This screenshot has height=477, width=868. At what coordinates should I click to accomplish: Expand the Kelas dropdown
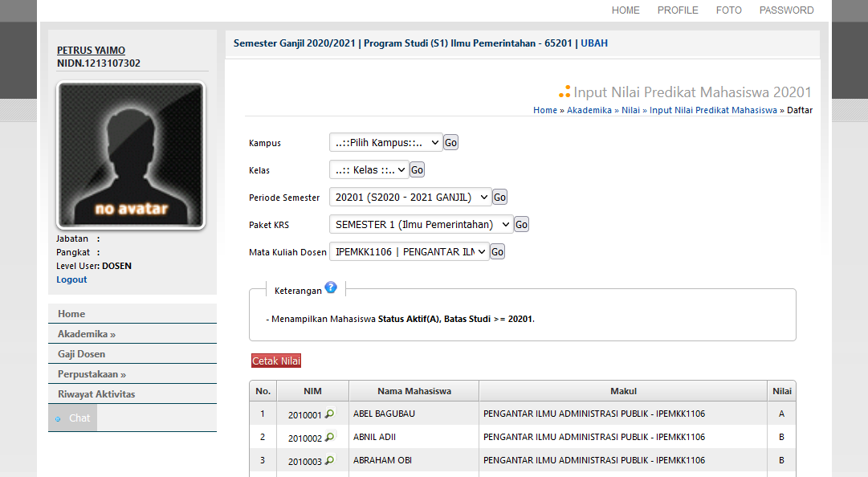point(369,169)
